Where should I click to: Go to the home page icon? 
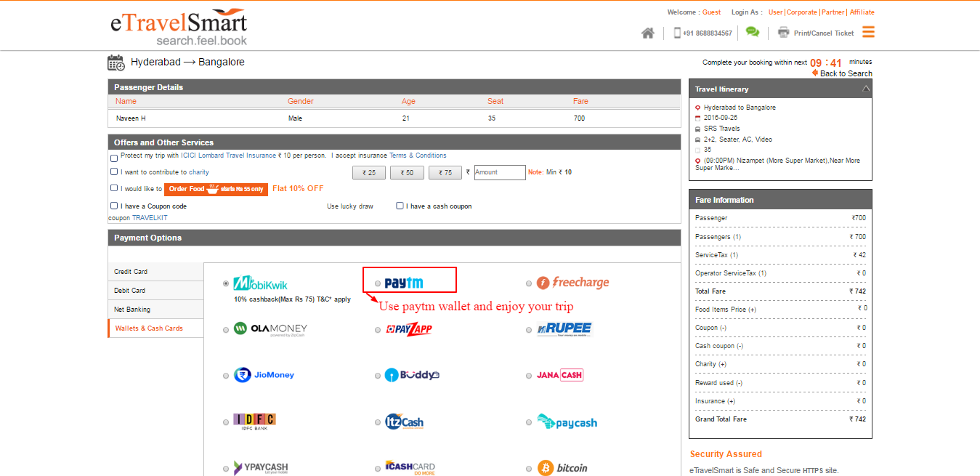pos(648,33)
